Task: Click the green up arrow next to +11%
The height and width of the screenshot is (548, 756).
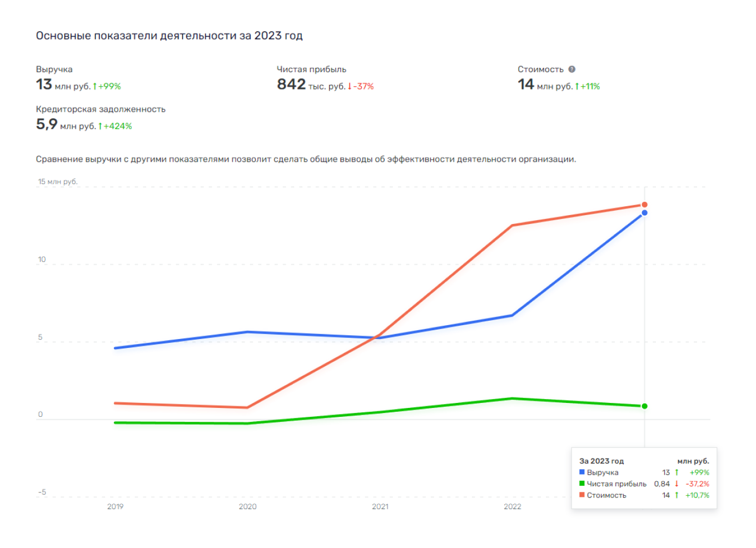Action: pos(577,86)
